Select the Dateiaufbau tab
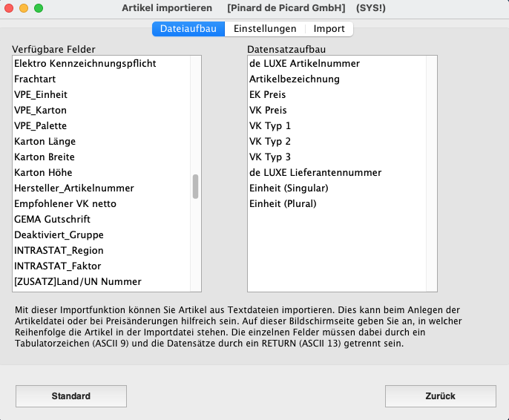Image resolution: width=509 pixels, height=420 pixels. pyautogui.click(x=188, y=29)
